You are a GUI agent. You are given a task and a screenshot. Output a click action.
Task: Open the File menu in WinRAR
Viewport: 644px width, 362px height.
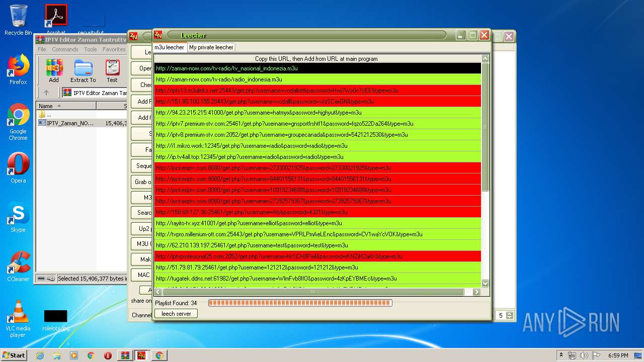tap(42, 49)
